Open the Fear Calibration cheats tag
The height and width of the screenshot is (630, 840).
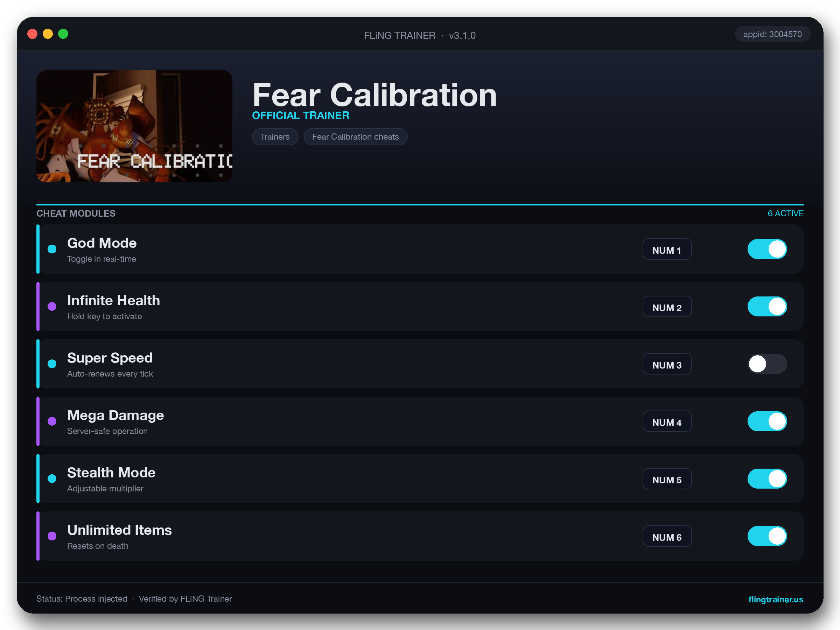click(356, 137)
